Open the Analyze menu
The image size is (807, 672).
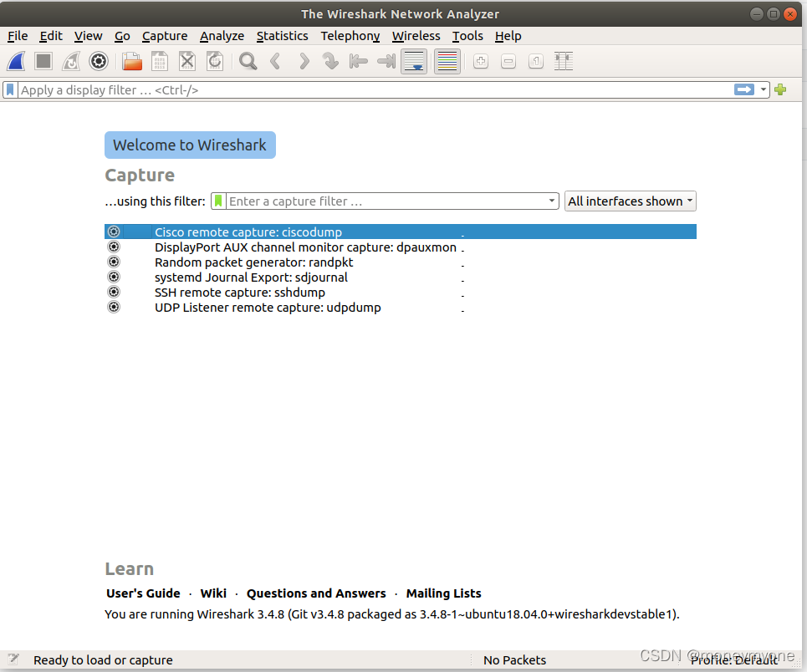[222, 36]
